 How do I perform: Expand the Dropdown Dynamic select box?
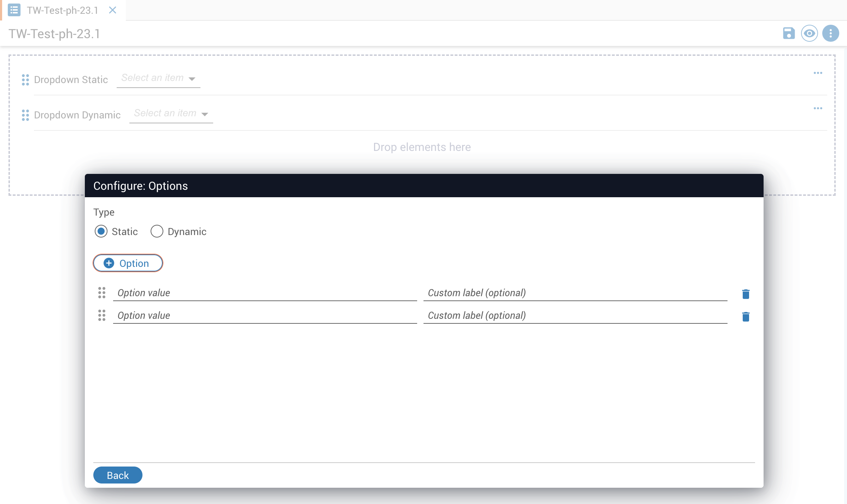[x=171, y=114]
